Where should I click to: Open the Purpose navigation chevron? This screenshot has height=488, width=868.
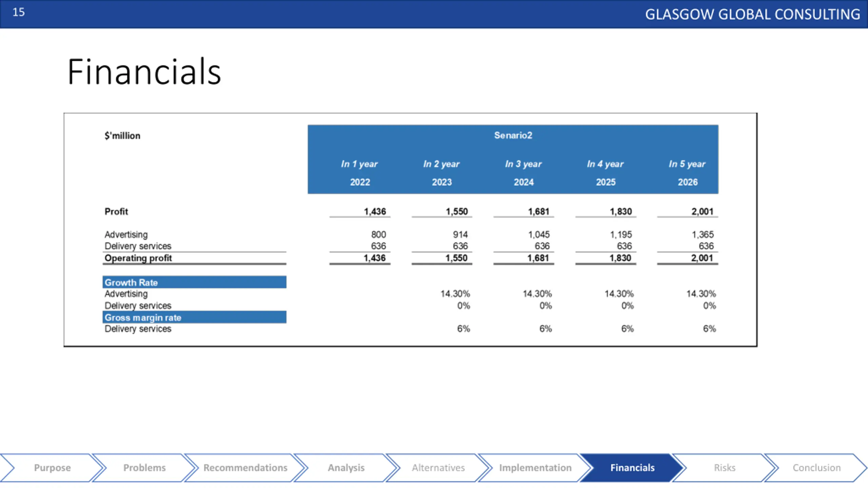(x=52, y=468)
